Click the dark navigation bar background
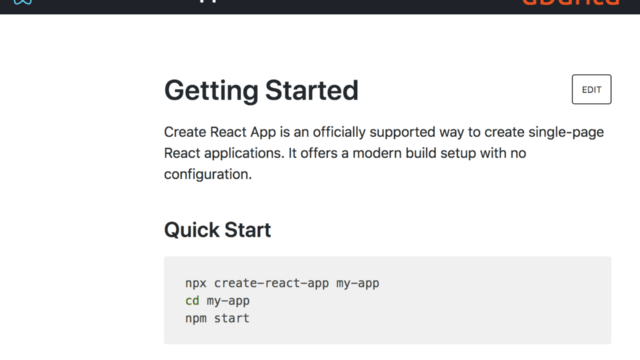This screenshot has height=360, width=640. click(367, 6)
